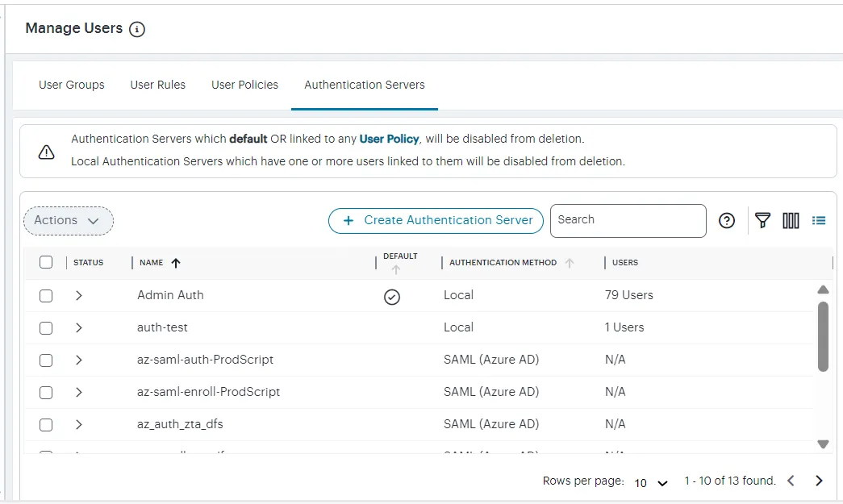843x504 pixels.
Task: Sort by Default column arrow
Action: click(x=396, y=269)
